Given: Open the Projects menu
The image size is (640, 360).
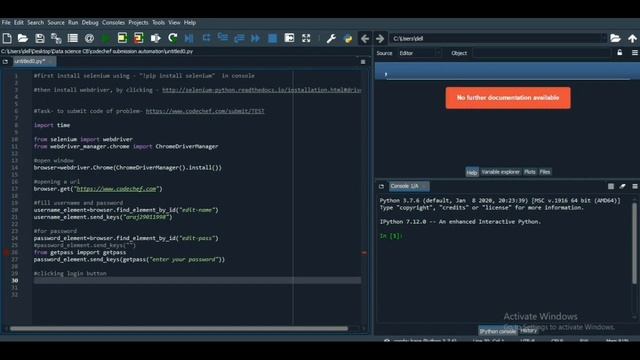Looking at the screenshot, I should [138, 22].
